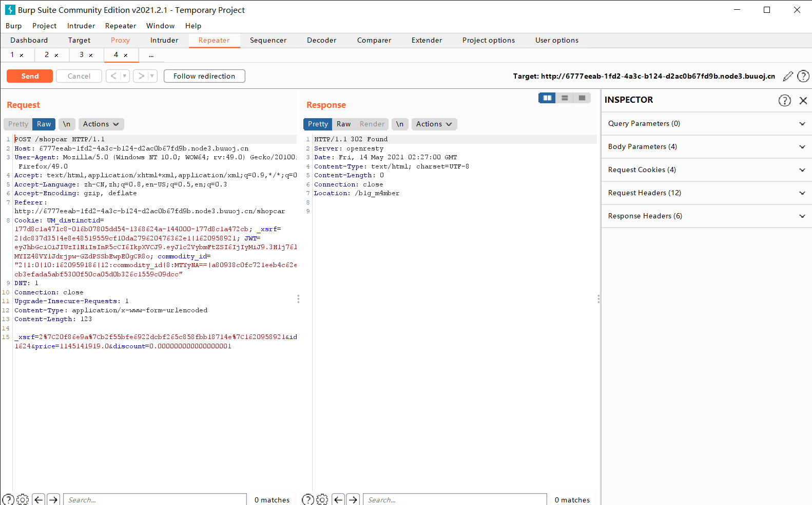
Task: Open the Help menu
Action: tap(193, 26)
